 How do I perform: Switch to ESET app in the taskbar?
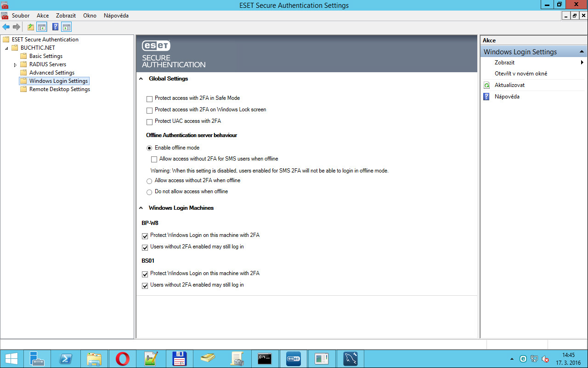[294, 358]
